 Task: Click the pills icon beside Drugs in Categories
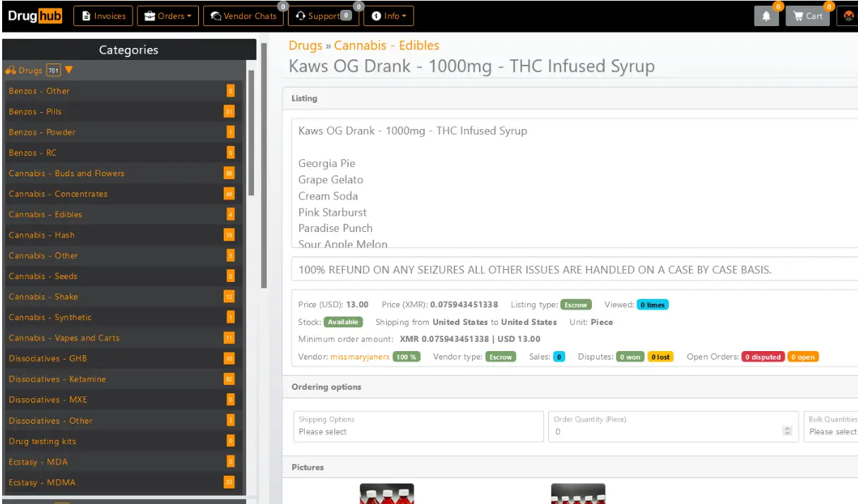(x=11, y=70)
